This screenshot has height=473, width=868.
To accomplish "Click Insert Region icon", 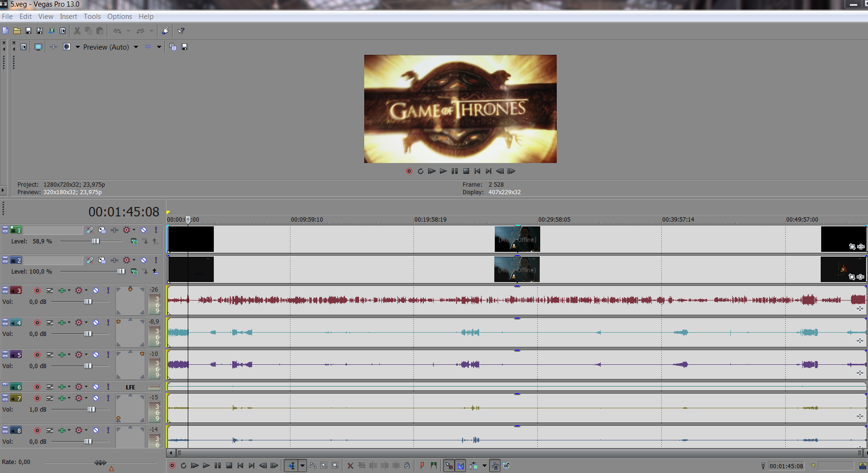I will tap(434, 465).
